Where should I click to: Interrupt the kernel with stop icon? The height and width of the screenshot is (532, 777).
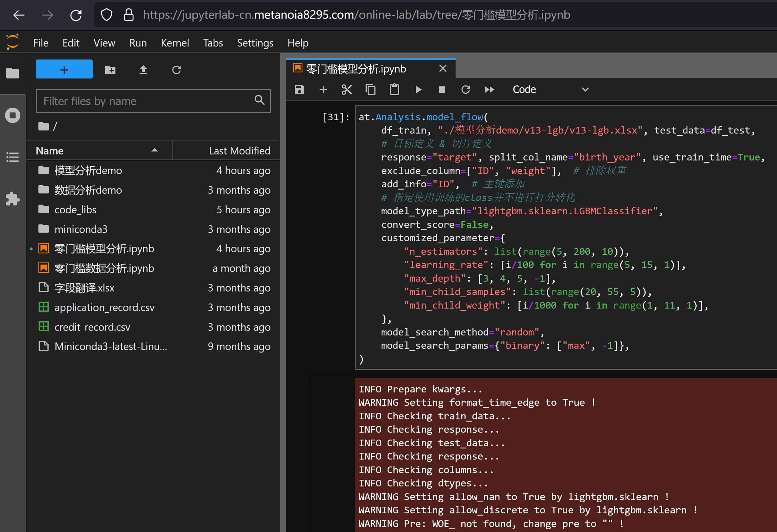tap(442, 90)
